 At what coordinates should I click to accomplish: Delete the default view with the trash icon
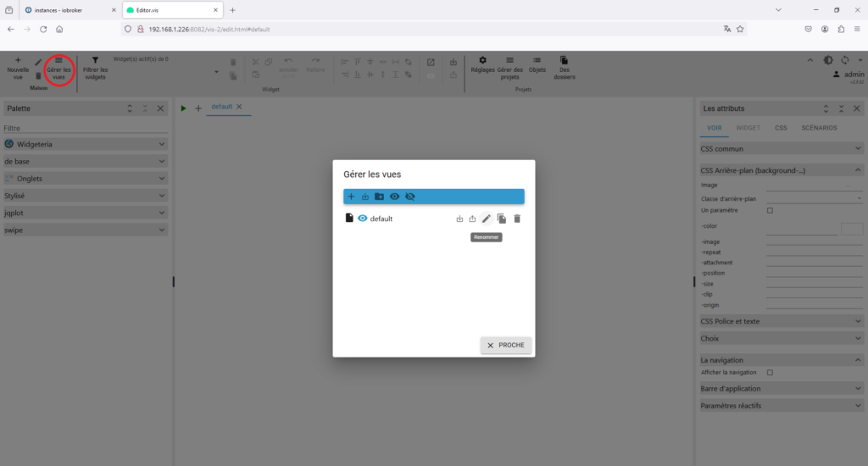point(517,219)
